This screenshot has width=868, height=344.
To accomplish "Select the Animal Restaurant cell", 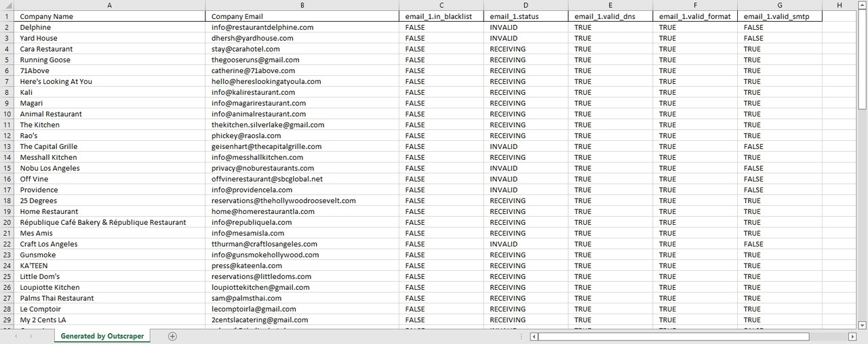I will (x=111, y=114).
